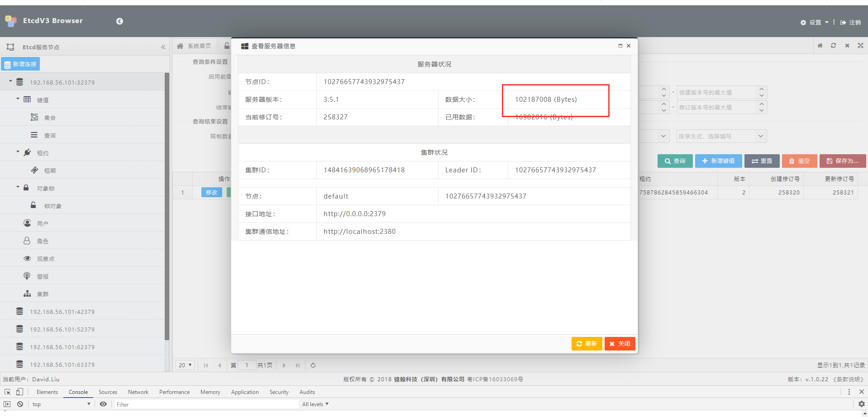Switch to DevTools Sources tab
This screenshot has height=417, width=868.
[x=108, y=392]
